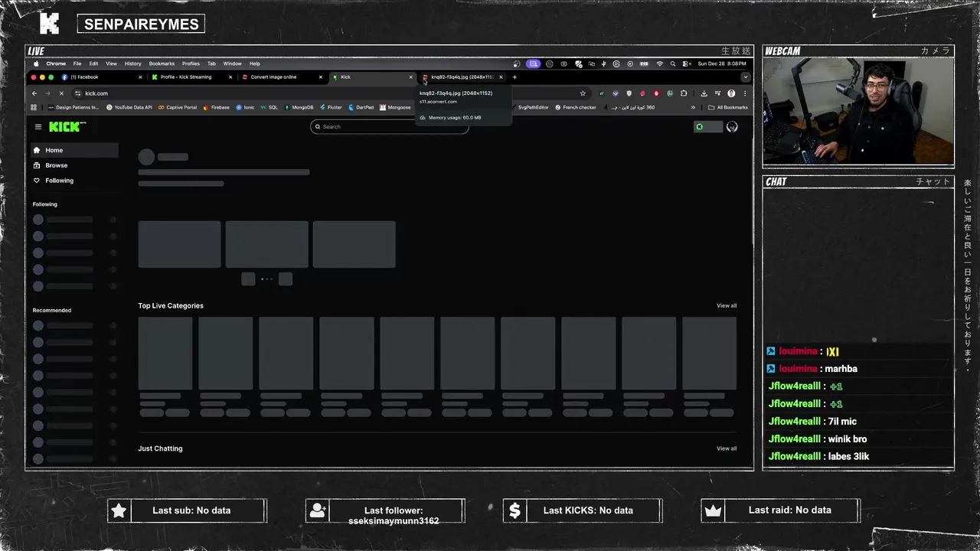Image resolution: width=980 pixels, height=551 pixels.
Task: Open macOS Control Center icon
Action: 686,64
